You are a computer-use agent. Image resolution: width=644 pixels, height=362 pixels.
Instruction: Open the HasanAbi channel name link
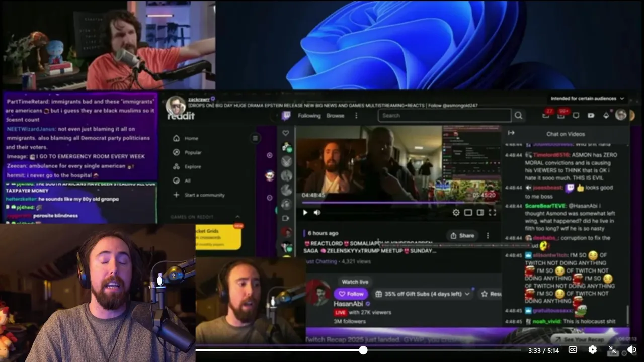(348, 304)
